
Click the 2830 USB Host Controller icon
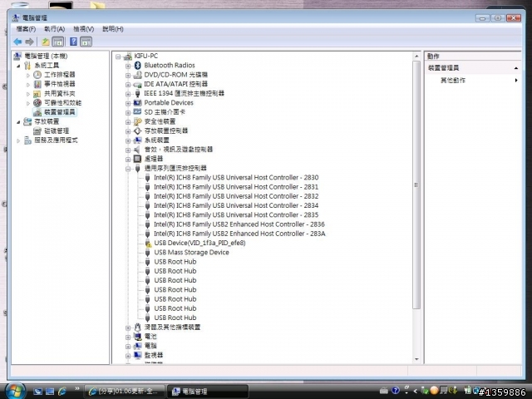pos(148,177)
